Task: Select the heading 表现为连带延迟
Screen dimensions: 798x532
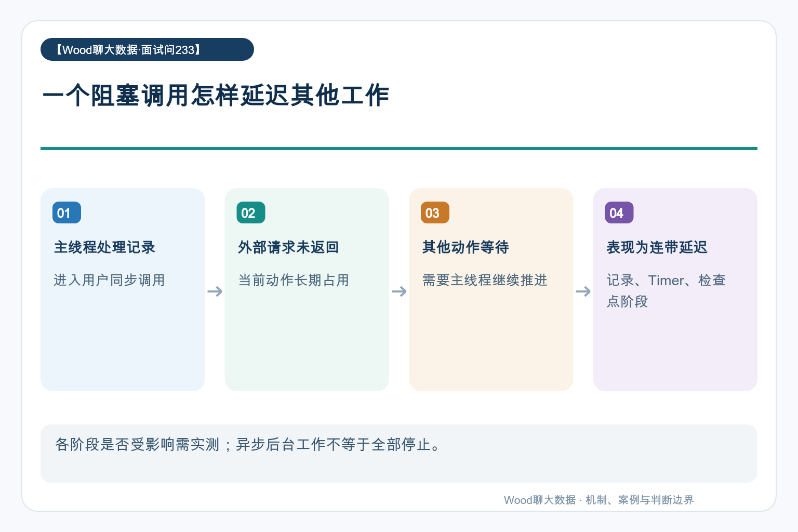Action: (657, 247)
